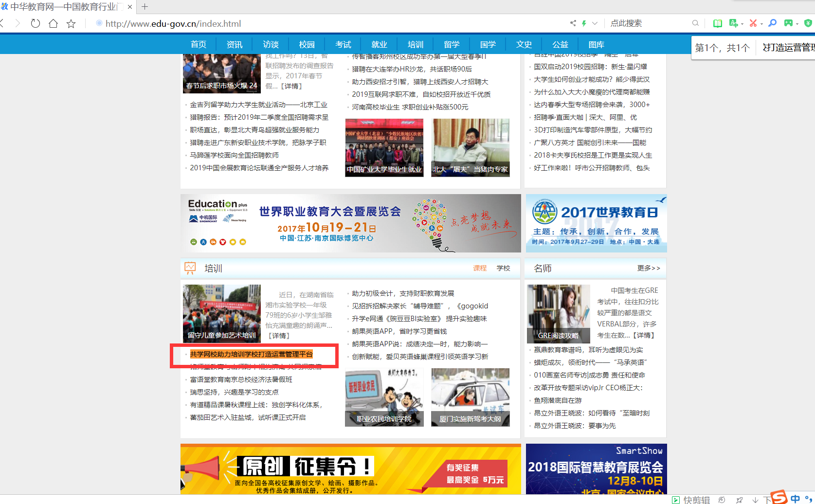Bookmark this page with the star icon

coord(71,23)
